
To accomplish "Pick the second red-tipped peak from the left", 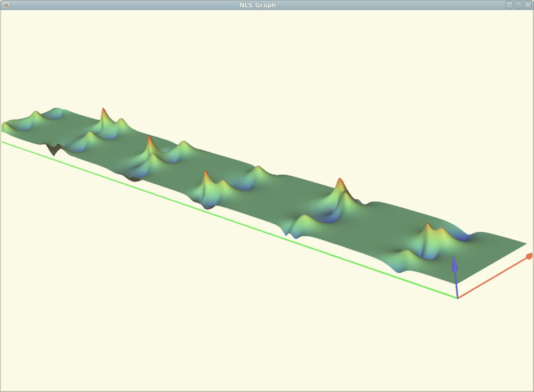I will (150, 138).
